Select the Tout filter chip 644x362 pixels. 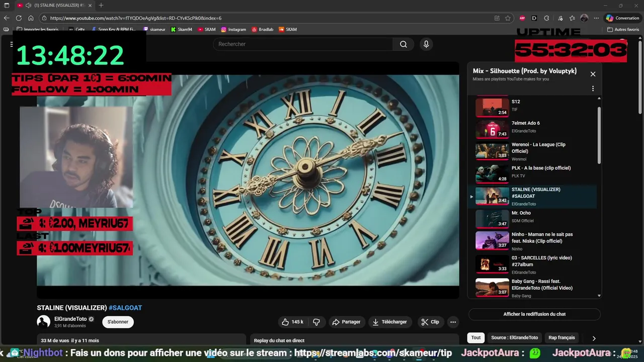[476, 338]
